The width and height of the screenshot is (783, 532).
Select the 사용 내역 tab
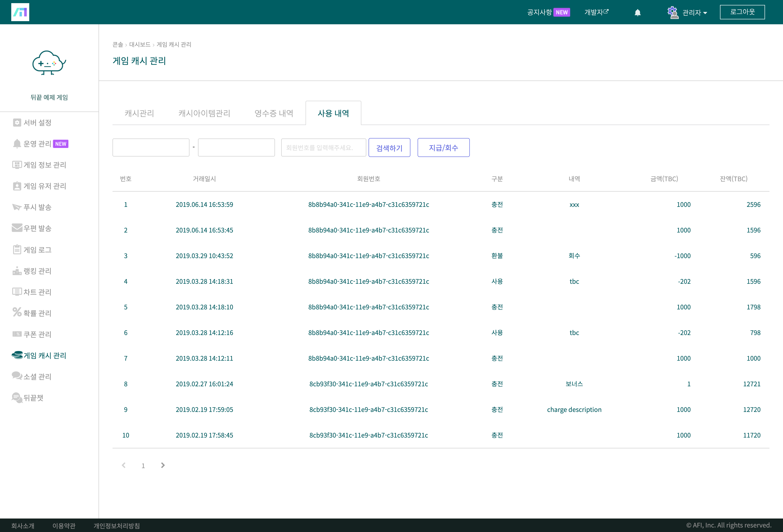click(x=333, y=113)
